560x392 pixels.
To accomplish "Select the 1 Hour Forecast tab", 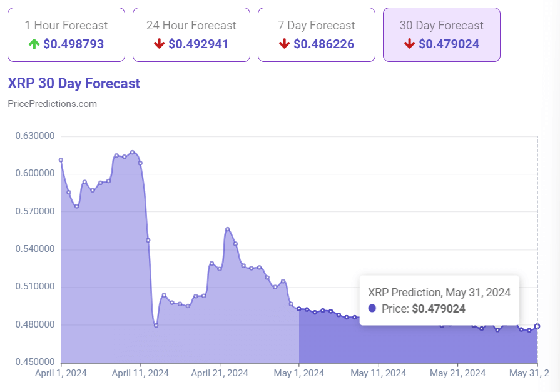I will coord(66,34).
